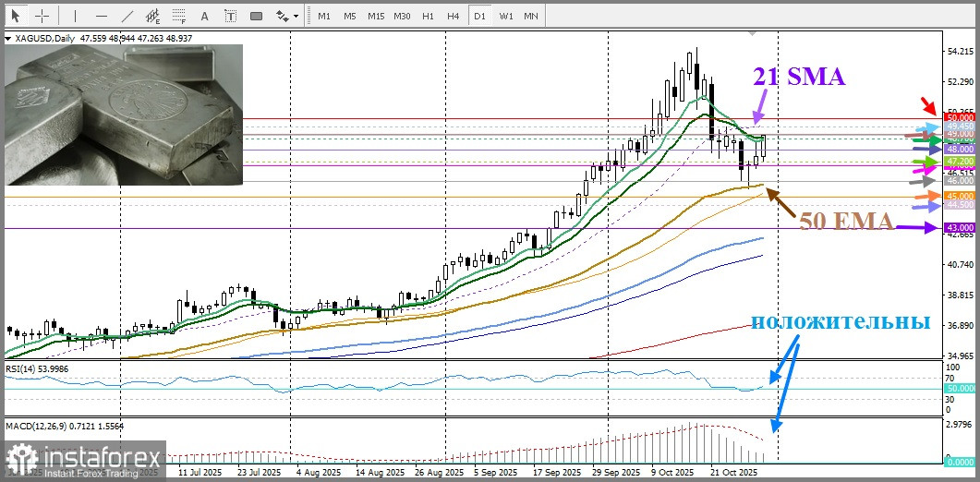Select the D1 daily timeframe

(x=479, y=16)
